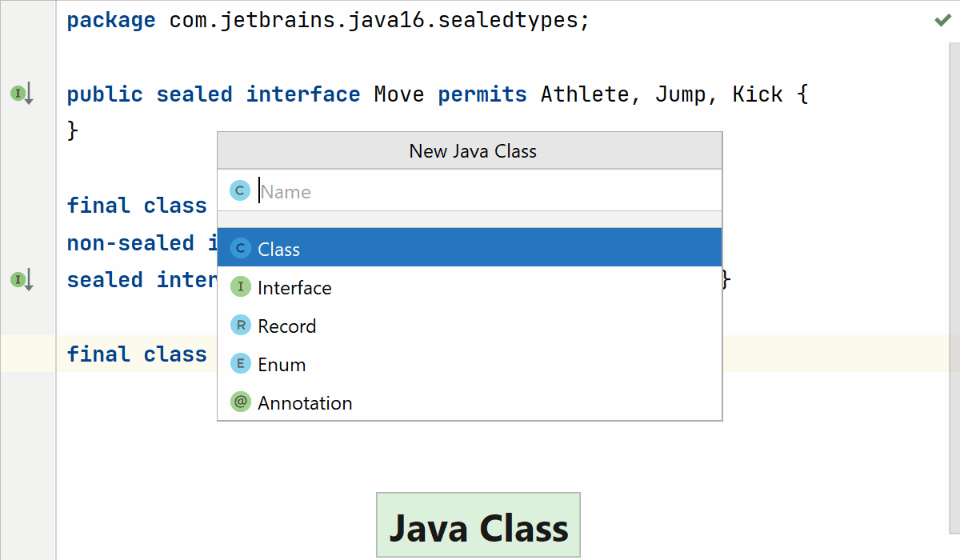Choose "Annotation" from the type list
The width and height of the screenshot is (960, 560).
pyautogui.click(x=305, y=402)
